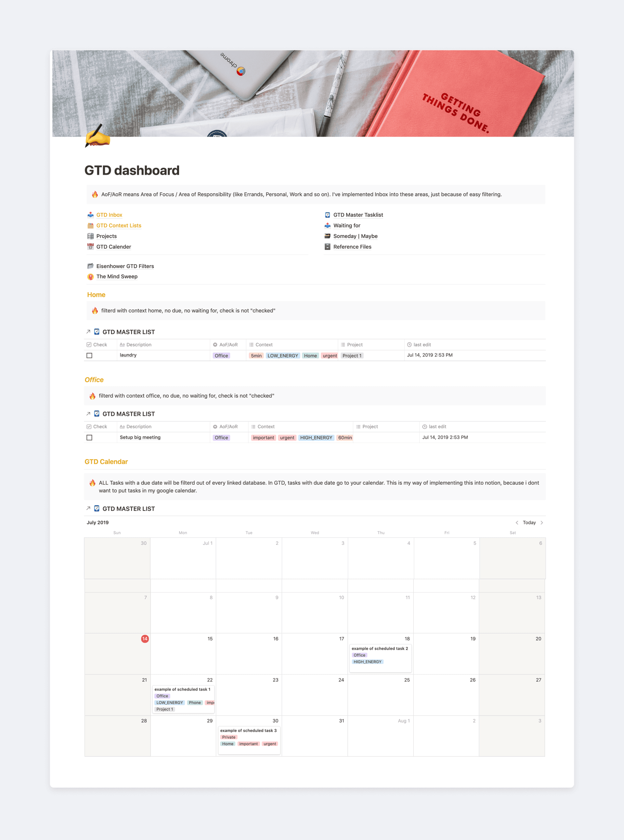Image resolution: width=624 pixels, height=840 pixels.
Task: Click the GTD Calender date icon
Action: pos(90,246)
